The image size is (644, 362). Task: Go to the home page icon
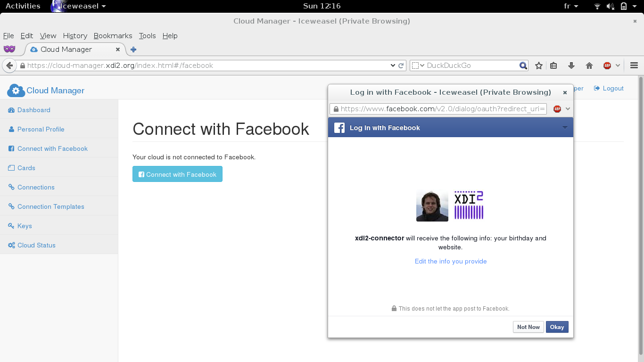pos(589,66)
